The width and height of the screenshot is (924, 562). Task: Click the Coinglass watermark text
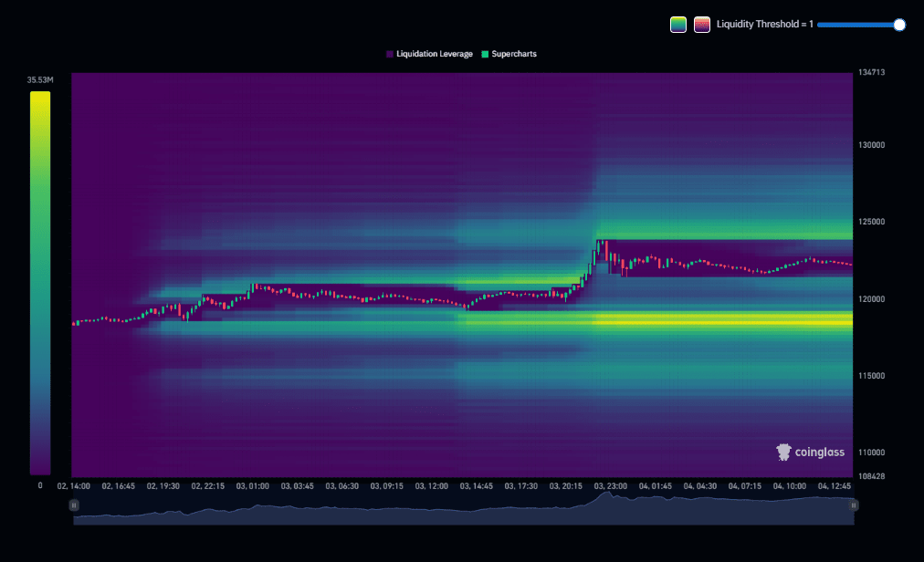819,452
